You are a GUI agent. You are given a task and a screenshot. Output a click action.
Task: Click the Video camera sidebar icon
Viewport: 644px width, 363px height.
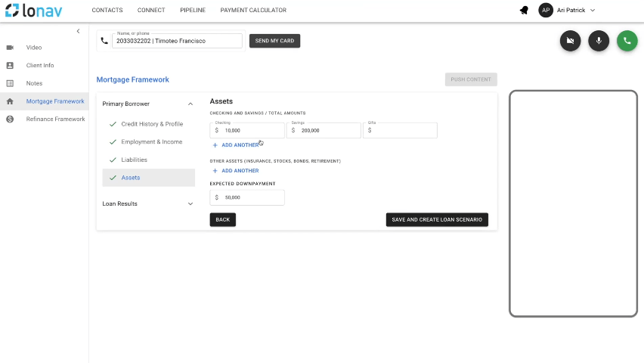coord(10,48)
